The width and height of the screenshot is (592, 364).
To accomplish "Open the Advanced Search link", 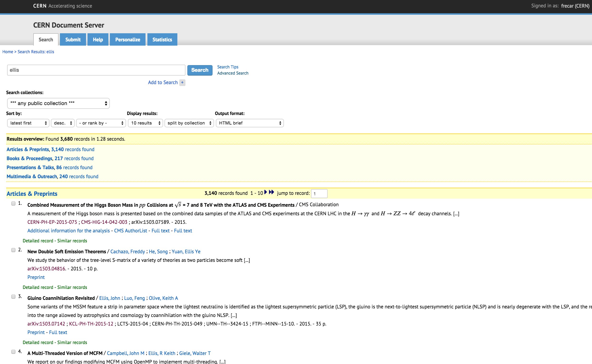I will pyautogui.click(x=233, y=73).
